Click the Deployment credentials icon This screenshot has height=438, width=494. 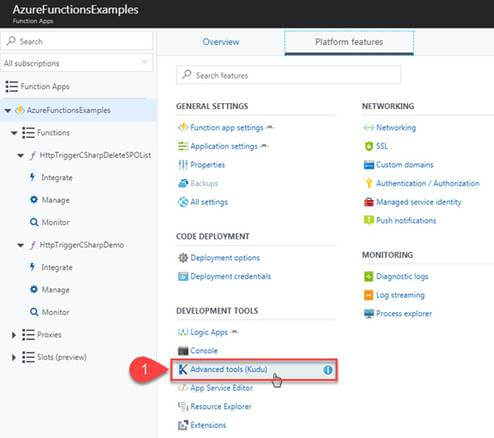coord(183,276)
